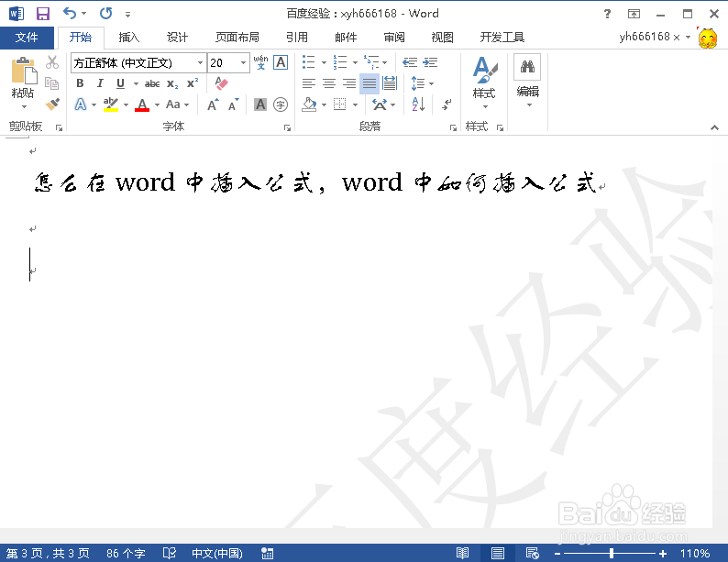This screenshot has height=562, width=728.
Task: Open multilevel list dropdown
Action: tap(384, 62)
